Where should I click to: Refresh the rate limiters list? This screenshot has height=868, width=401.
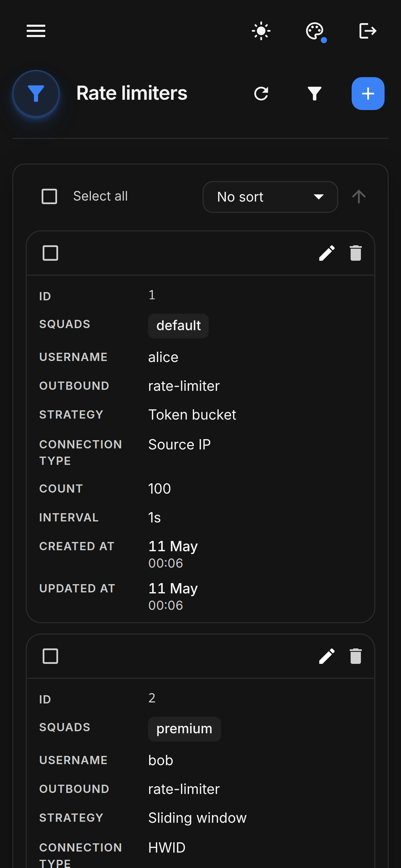pos(261,94)
